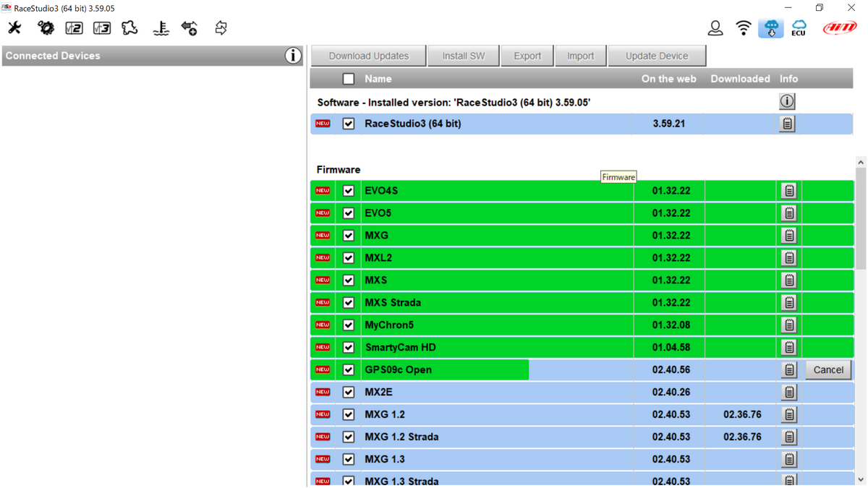Viewport: 868px width, 488px height.
Task: Click the Downloaded column header
Action: click(x=740, y=79)
